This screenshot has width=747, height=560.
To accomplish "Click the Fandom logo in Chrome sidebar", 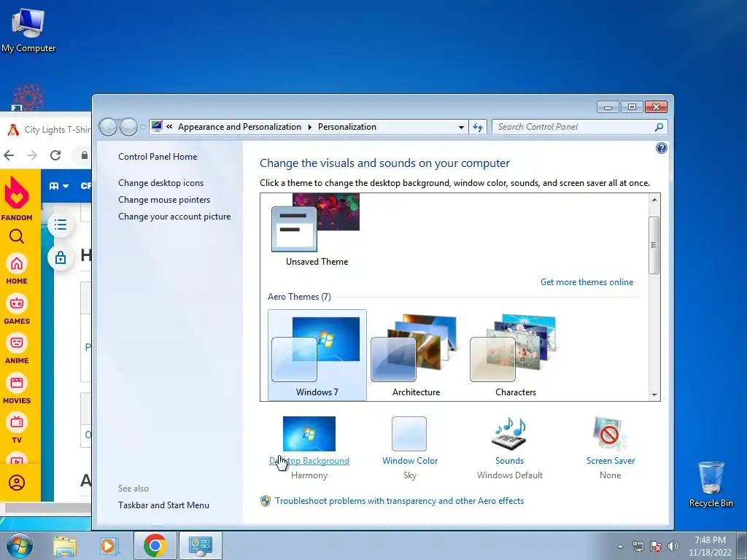I will (17, 198).
